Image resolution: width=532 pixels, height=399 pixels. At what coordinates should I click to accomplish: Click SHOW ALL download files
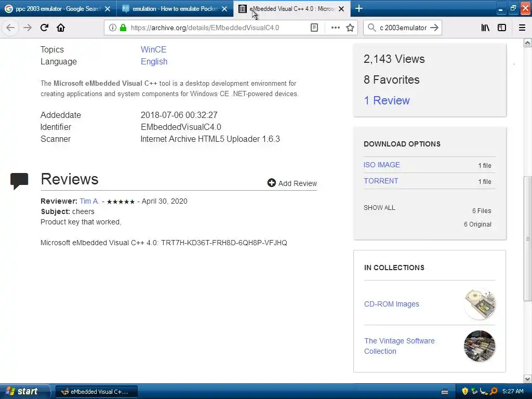pos(379,208)
